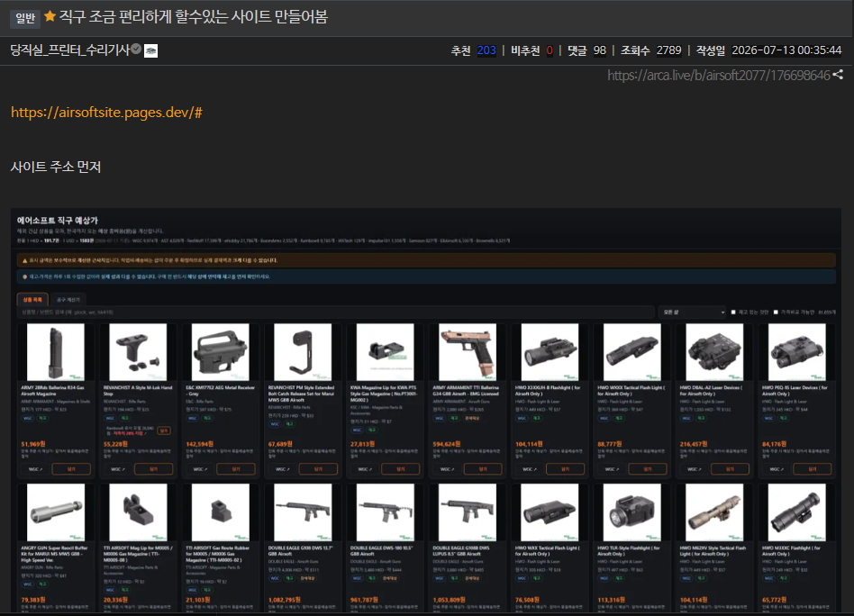
Task: Open the WGC link on the HWO DBAL-A2 card
Action: (x=695, y=469)
